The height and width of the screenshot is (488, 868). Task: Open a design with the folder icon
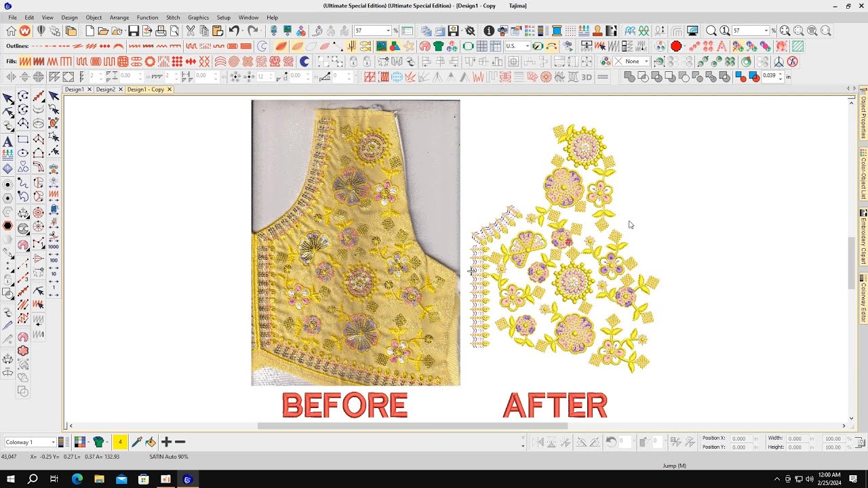(x=103, y=30)
